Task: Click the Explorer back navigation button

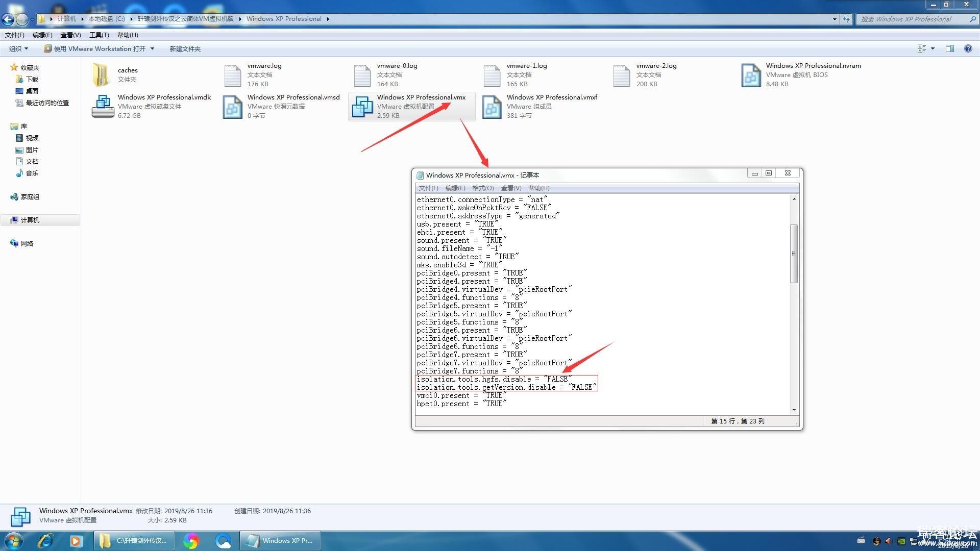Action: tap(8, 19)
